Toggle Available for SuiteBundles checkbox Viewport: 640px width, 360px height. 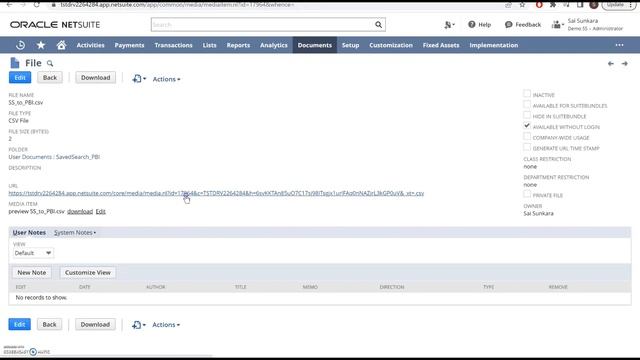(527, 104)
